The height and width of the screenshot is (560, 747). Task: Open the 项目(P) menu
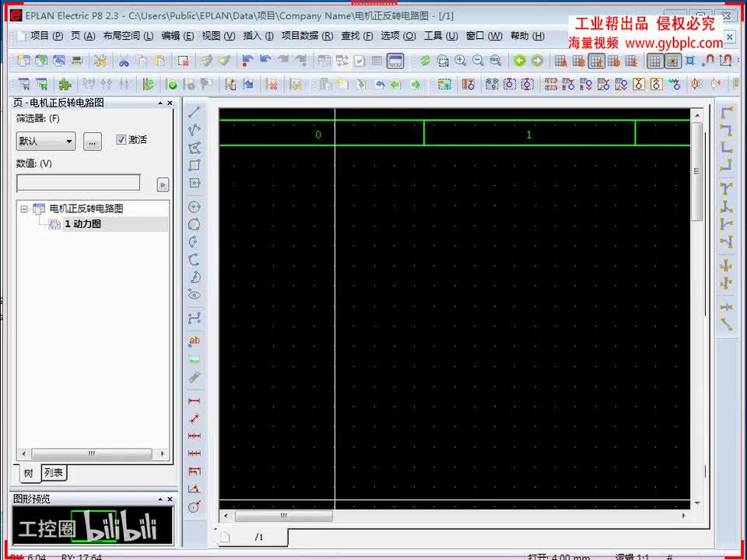(x=46, y=36)
